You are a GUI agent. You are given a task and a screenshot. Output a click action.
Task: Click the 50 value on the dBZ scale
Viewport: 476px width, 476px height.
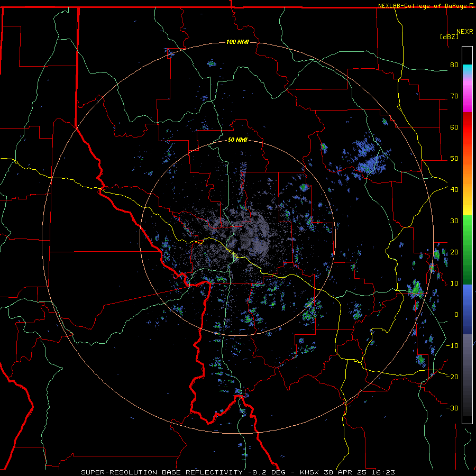point(454,159)
